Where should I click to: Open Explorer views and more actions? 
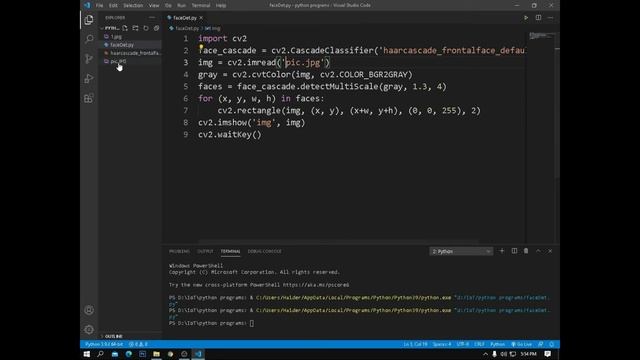(152, 18)
